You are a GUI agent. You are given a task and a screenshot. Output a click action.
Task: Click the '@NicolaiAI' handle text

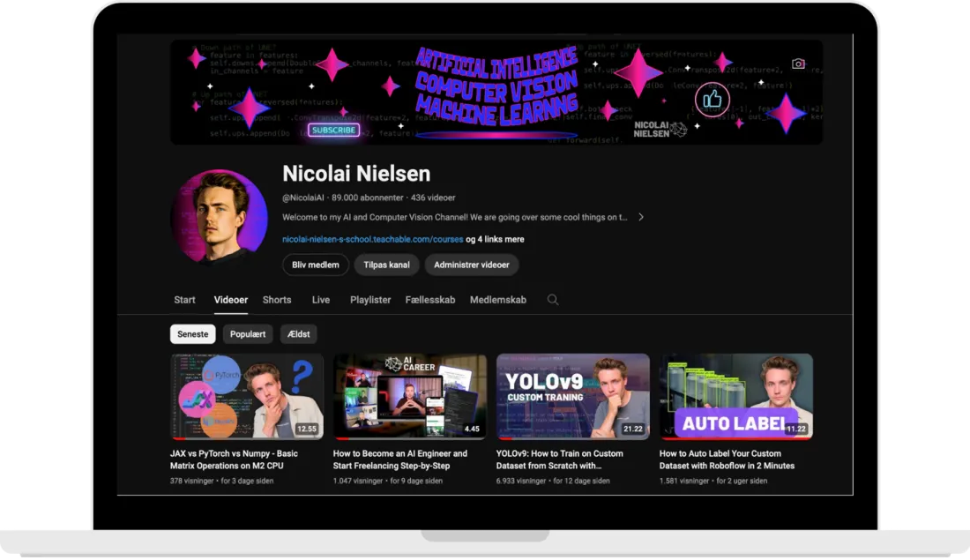click(x=303, y=198)
